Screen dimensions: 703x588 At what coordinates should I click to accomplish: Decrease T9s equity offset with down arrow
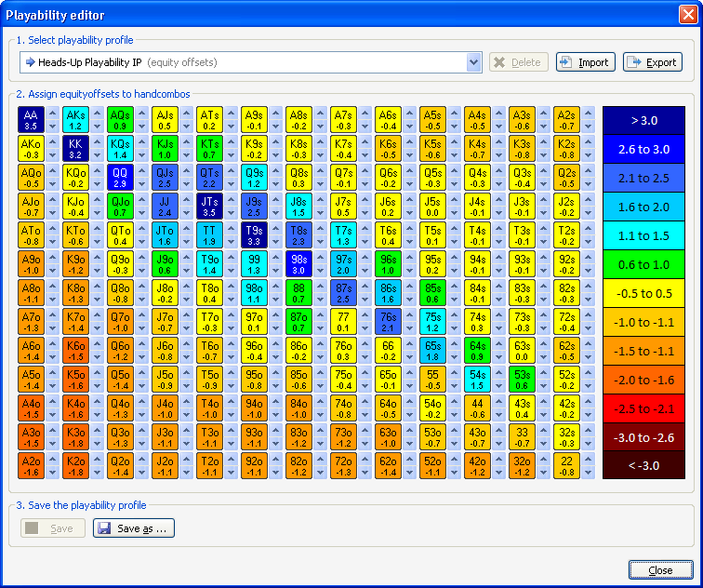coord(276,242)
